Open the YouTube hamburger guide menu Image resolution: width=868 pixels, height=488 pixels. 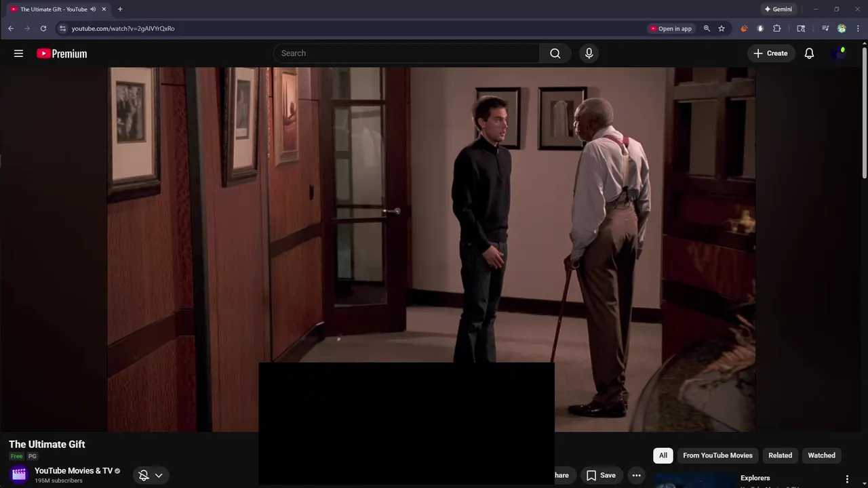click(x=18, y=54)
